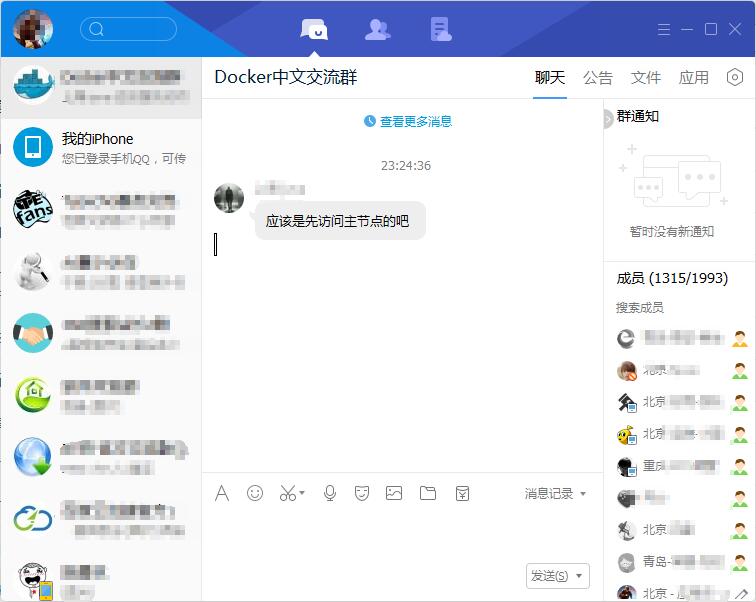Click the voice message microphone icon
This screenshot has width=756, height=602.
pyautogui.click(x=330, y=493)
